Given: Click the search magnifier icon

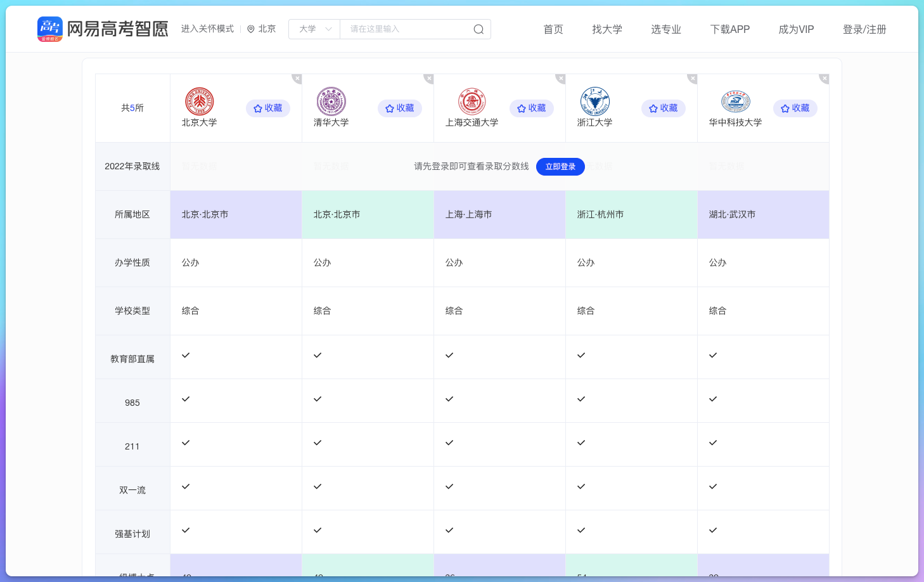Looking at the screenshot, I should (x=478, y=29).
